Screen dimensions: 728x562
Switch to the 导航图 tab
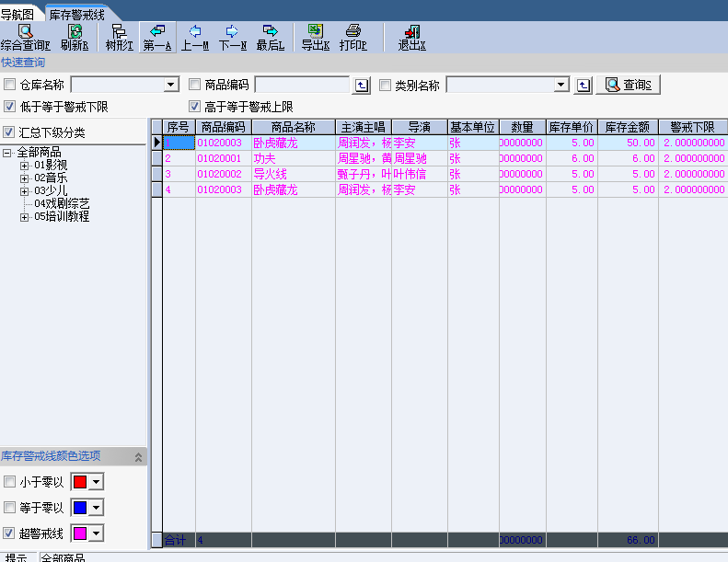(x=17, y=15)
